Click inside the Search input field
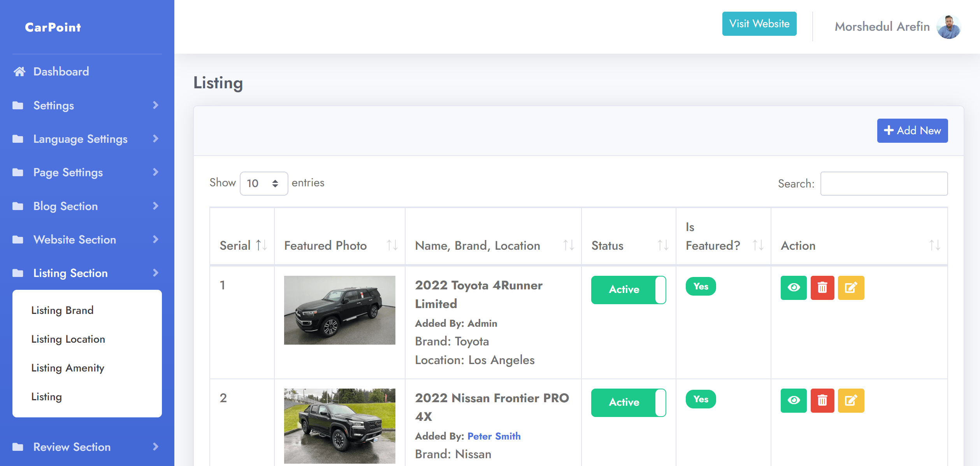 pyautogui.click(x=884, y=183)
